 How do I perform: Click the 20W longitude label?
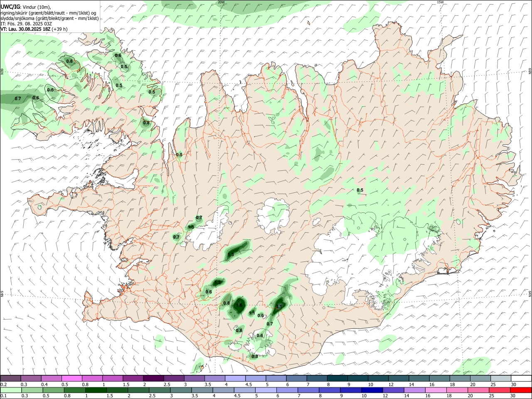(221, 2)
